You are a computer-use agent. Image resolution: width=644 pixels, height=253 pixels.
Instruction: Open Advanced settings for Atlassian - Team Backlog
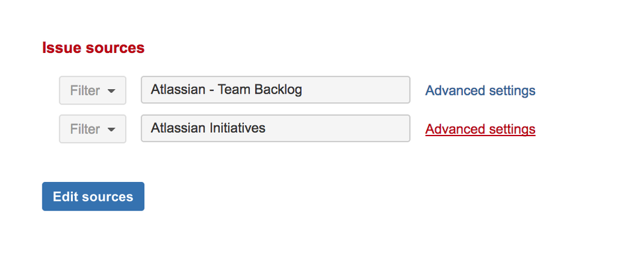[480, 90]
